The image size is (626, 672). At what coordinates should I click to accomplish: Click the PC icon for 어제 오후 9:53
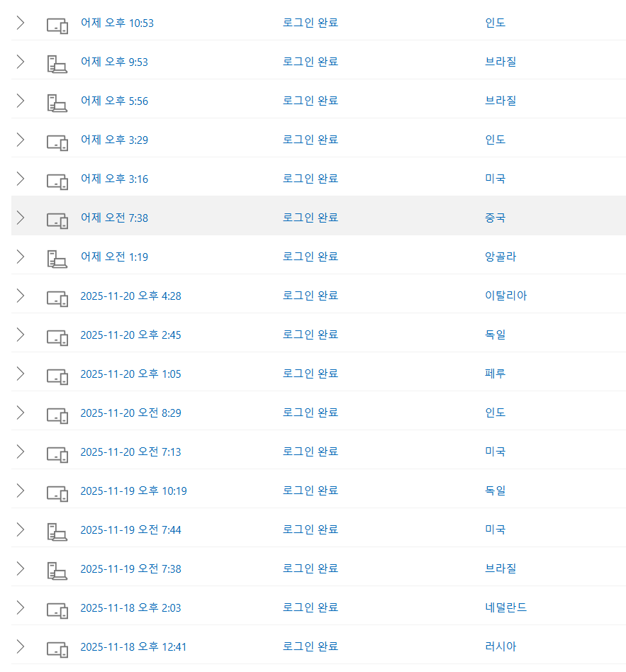point(57,62)
